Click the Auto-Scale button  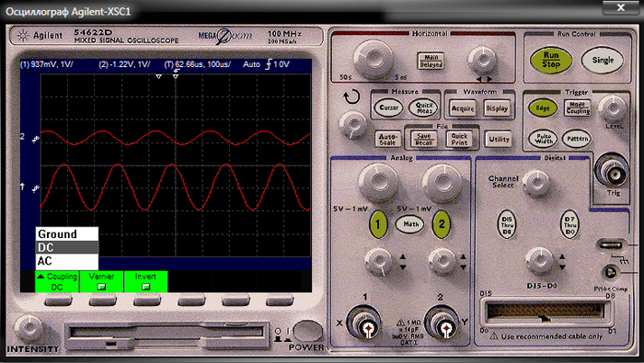tap(387, 140)
